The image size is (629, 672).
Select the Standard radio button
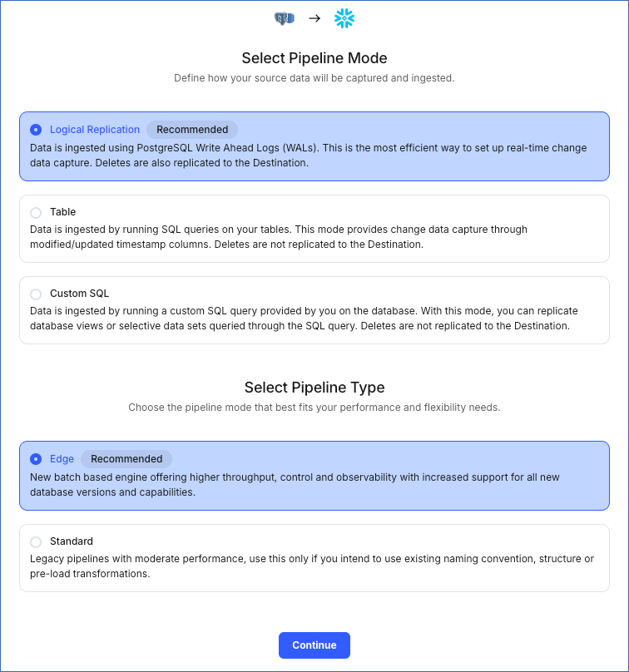coord(35,541)
